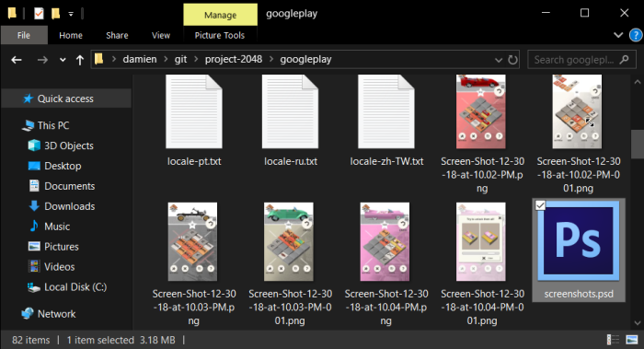Click the Search googleplay field
Screen dimensions: 644x349
(x=581, y=60)
